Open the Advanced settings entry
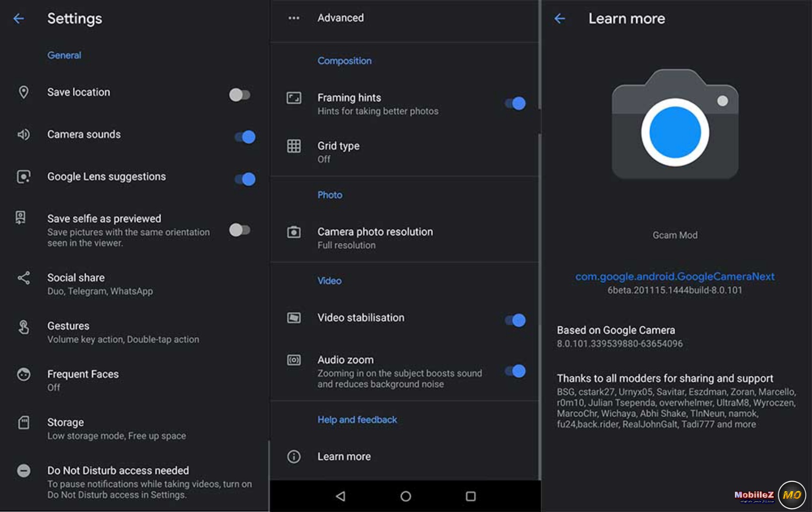This screenshot has width=812, height=512. (x=405, y=18)
